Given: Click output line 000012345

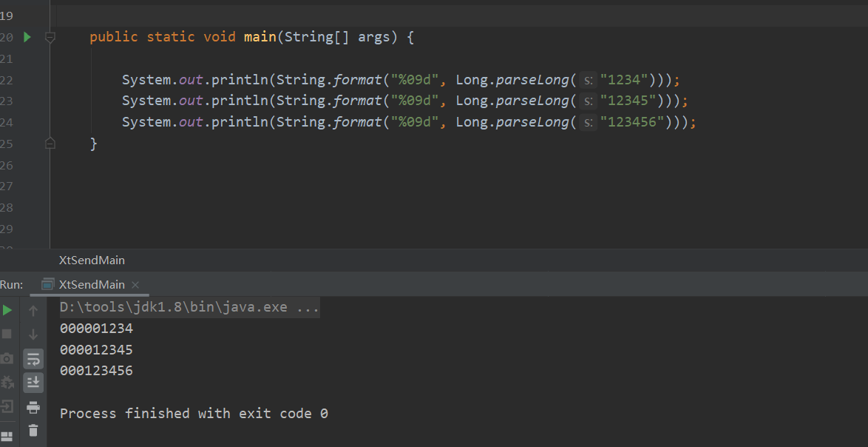Looking at the screenshot, I should pos(96,350).
